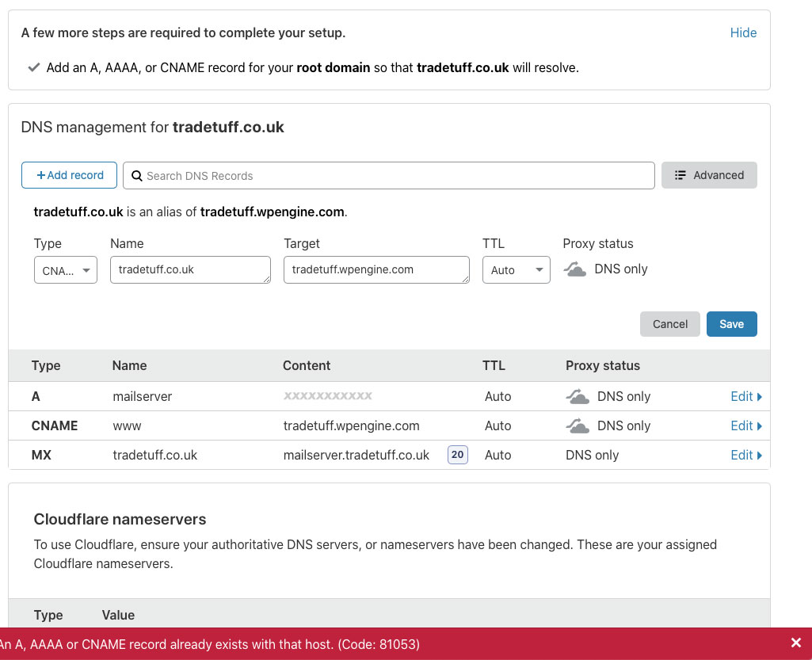Click the grey cloud icon in the www row
812x660 pixels.
(578, 425)
